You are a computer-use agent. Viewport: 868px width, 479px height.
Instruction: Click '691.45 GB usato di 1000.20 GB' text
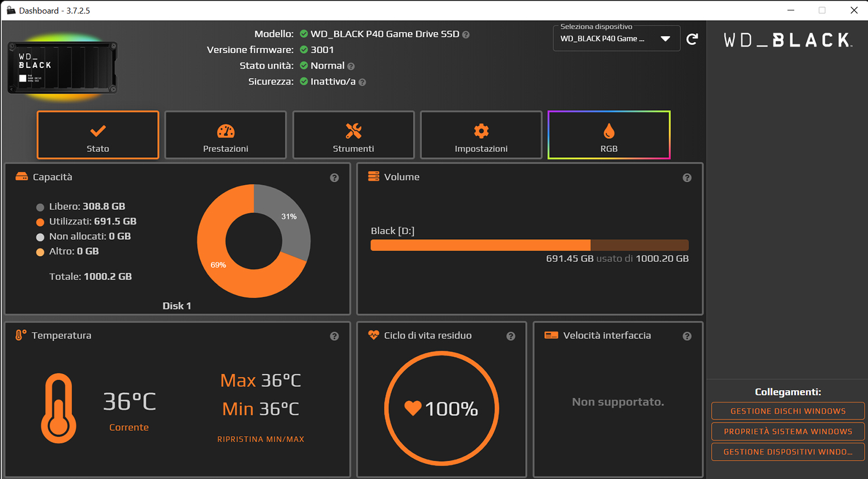click(617, 259)
